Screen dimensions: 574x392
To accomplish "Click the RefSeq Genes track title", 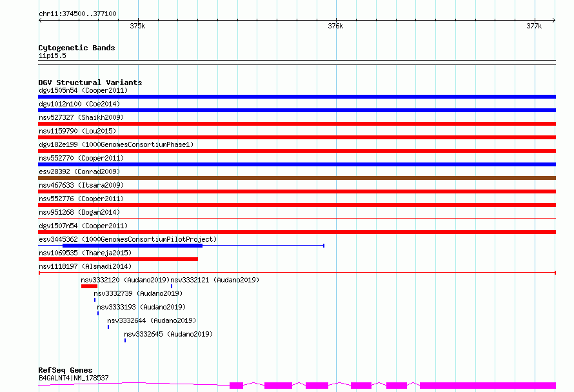I will [x=66, y=371].
